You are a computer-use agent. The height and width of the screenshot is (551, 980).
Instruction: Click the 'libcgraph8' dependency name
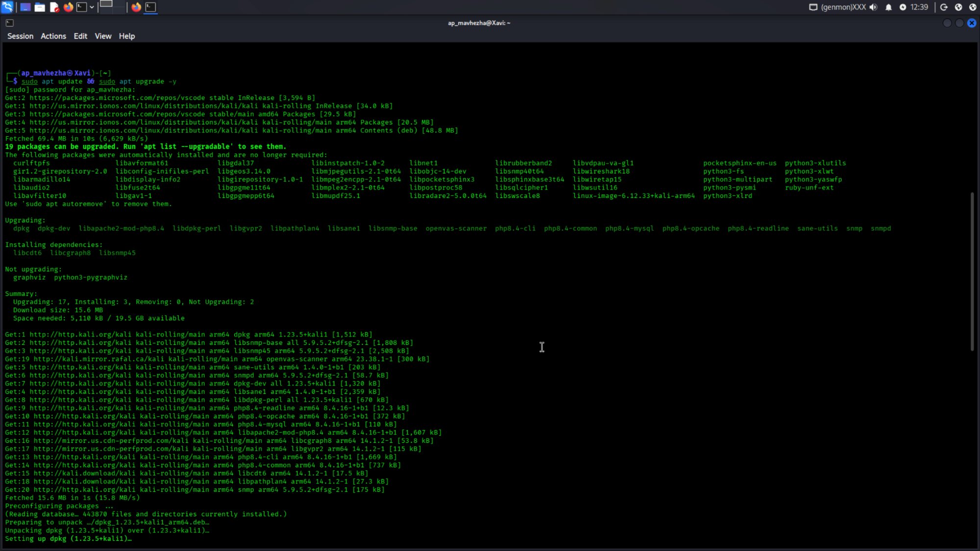70,253
